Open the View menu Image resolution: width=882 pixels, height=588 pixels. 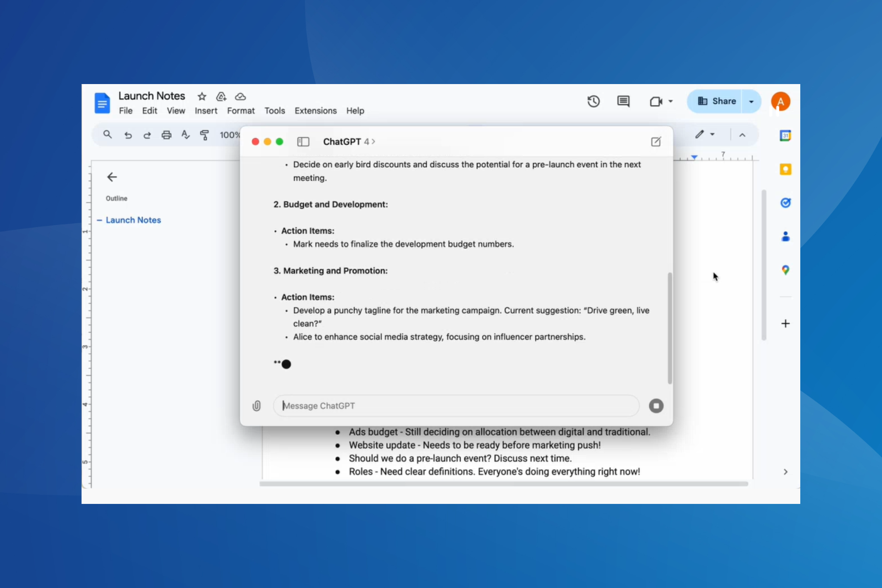[175, 111]
